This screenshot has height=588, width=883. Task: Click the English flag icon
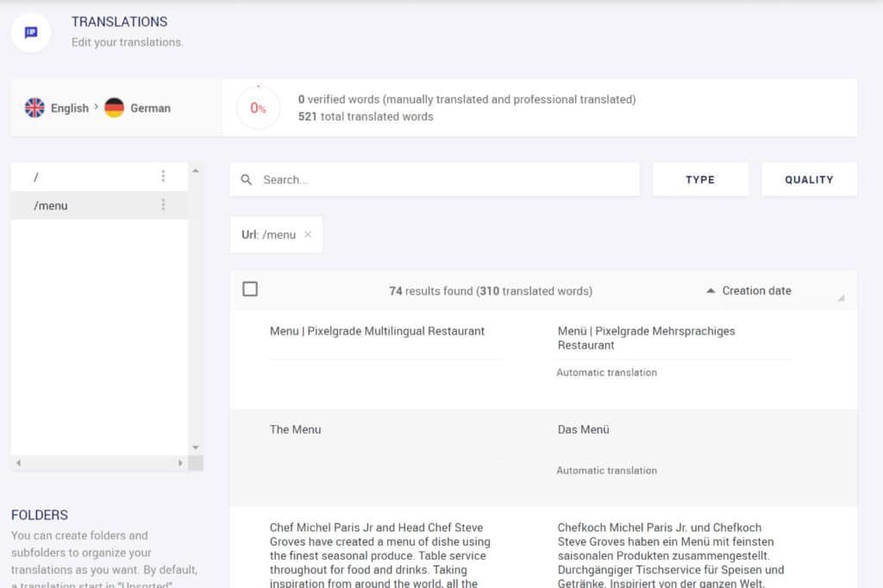(x=34, y=108)
